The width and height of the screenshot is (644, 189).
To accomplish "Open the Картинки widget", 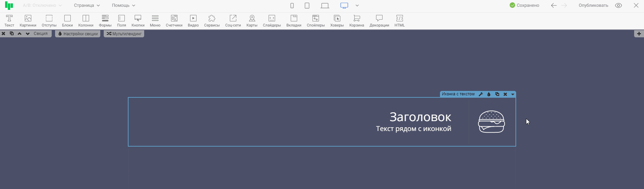I will pyautogui.click(x=28, y=21).
